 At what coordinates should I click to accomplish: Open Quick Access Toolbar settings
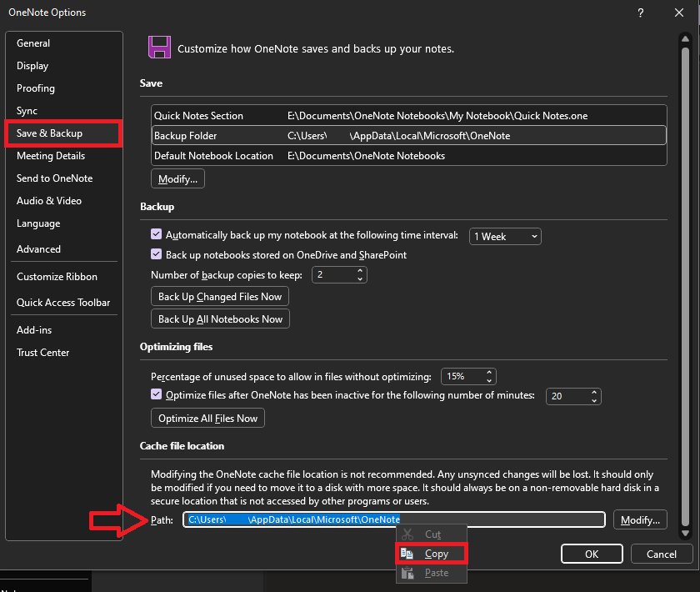click(x=63, y=303)
